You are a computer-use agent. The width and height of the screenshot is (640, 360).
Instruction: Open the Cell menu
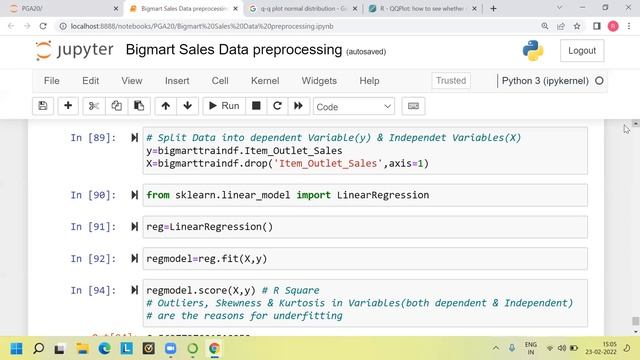(220, 81)
